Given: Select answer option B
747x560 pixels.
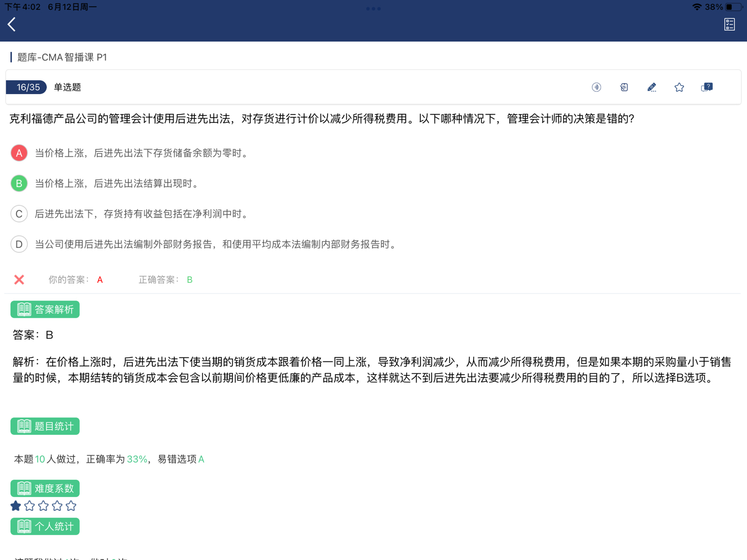Looking at the screenshot, I should [x=19, y=183].
